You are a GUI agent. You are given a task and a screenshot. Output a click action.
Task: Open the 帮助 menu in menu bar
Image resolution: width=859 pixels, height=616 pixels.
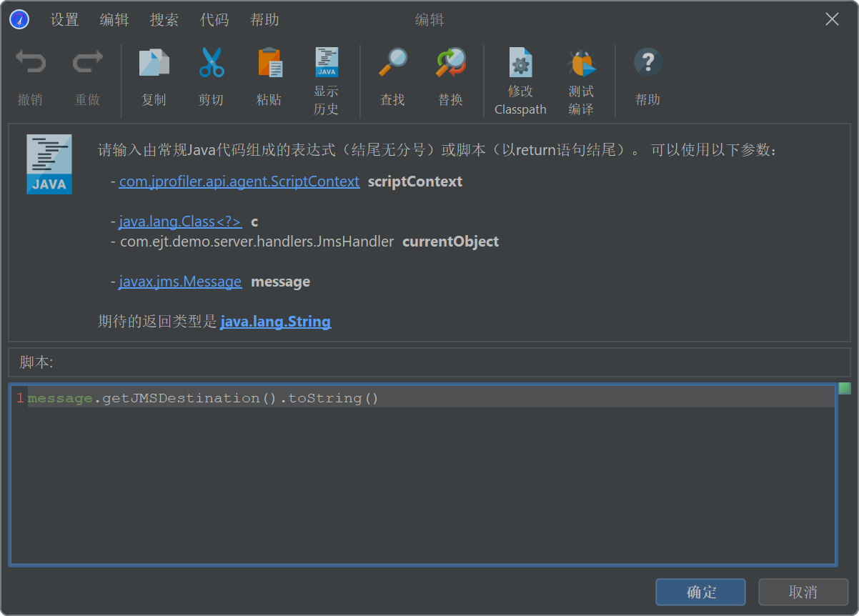264,20
